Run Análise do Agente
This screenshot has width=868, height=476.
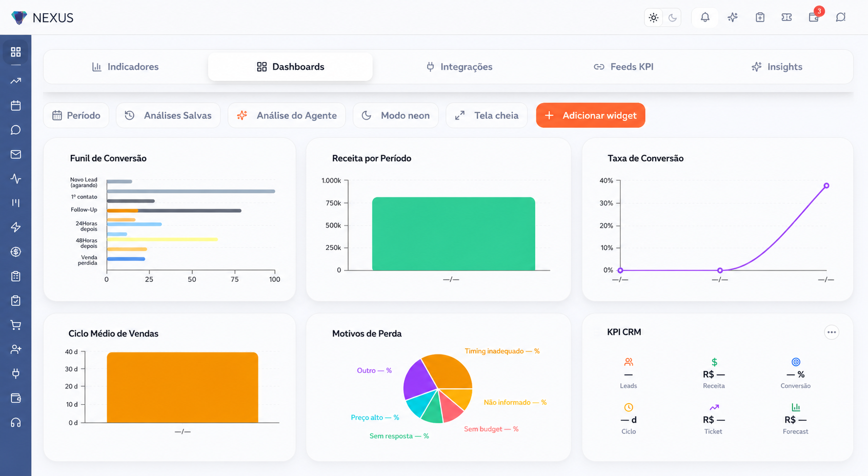tap(287, 115)
